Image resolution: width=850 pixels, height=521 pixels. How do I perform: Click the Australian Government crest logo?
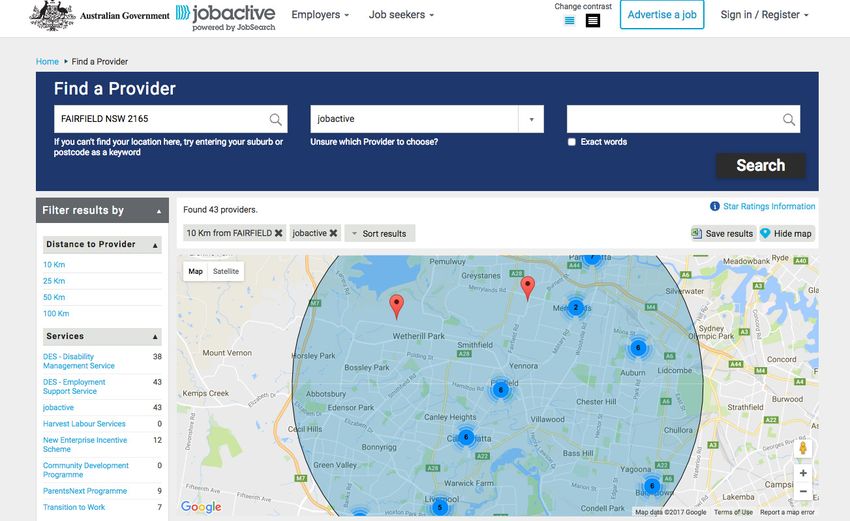coord(53,16)
